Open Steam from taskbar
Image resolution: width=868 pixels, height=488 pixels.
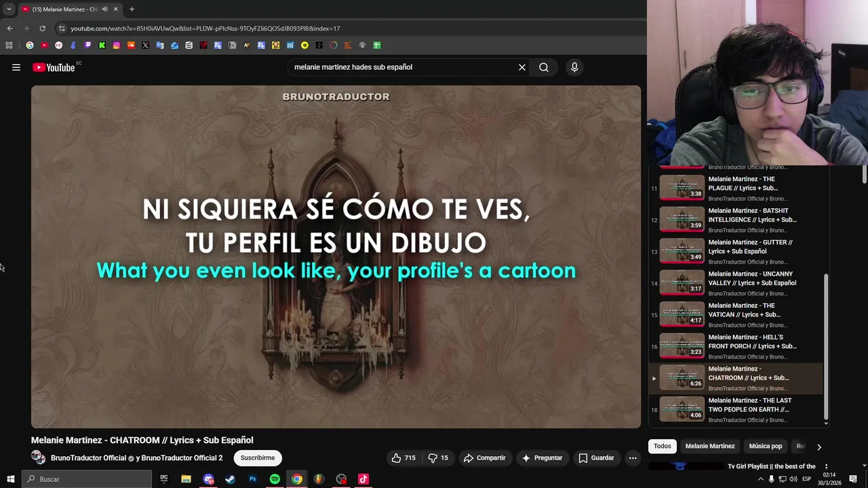coord(230,479)
